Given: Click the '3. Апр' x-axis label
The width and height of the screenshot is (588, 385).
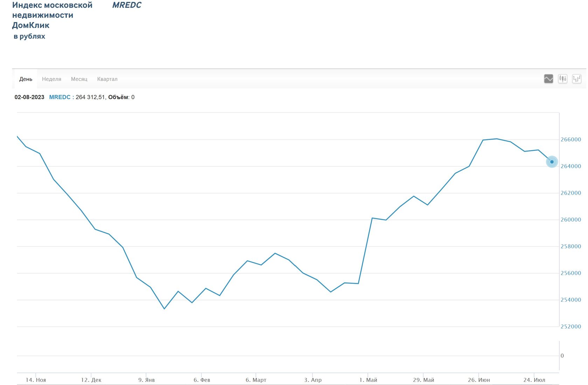Looking at the screenshot, I should 313,380.
